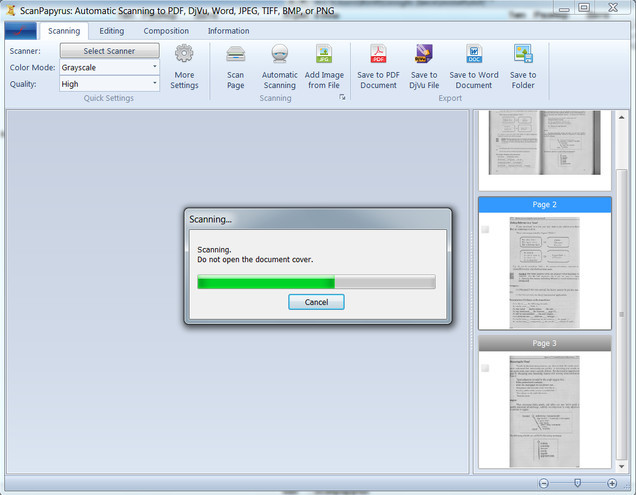Click the Export group label

click(x=450, y=98)
